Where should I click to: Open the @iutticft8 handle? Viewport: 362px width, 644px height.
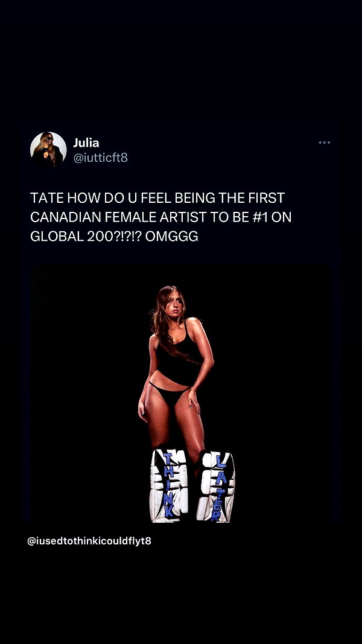(100, 158)
